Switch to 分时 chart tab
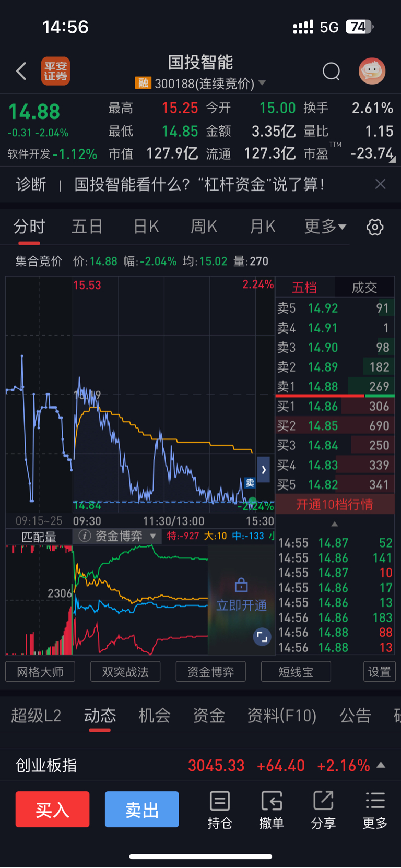Screen dimensions: 401x868 (29, 227)
